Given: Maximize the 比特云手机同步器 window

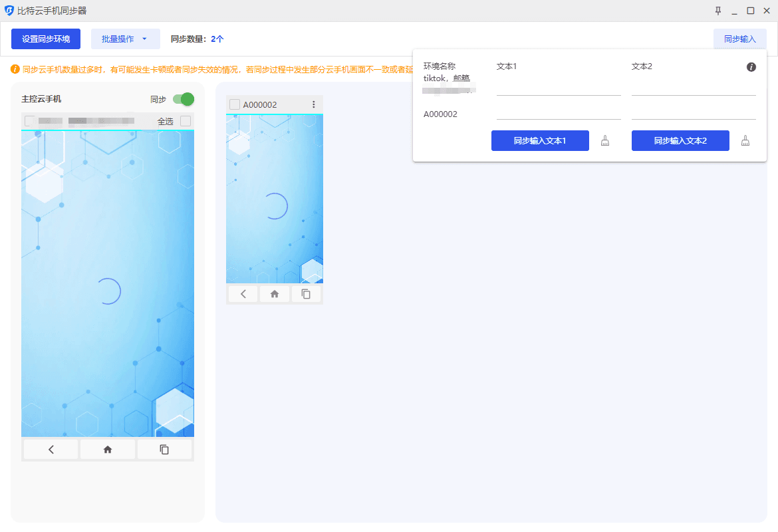Looking at the screenshot, I should [751, 11].
